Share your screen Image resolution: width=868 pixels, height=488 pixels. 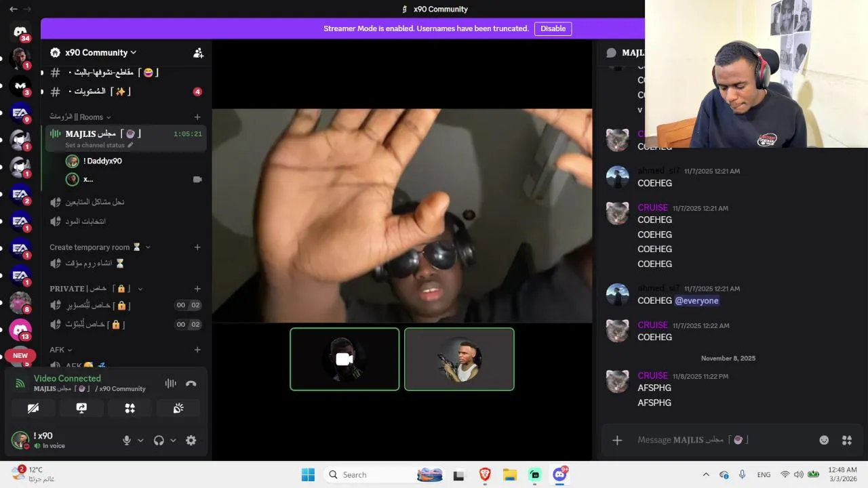pos(81,408)
